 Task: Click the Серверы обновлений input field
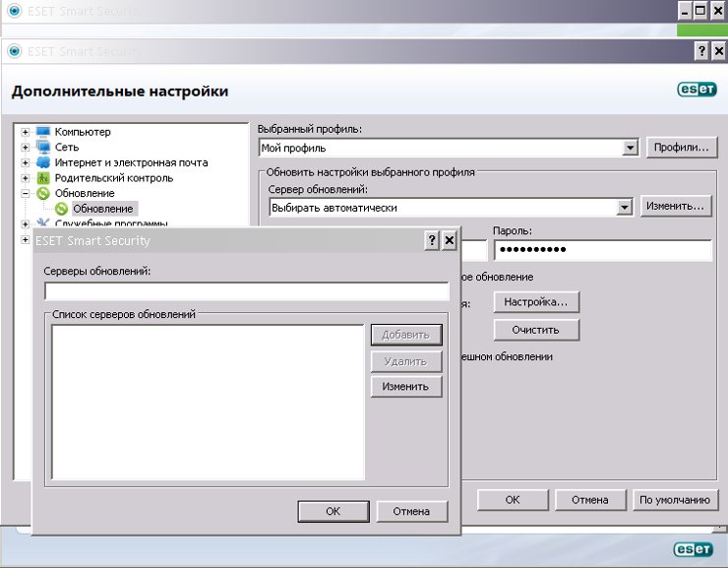(247, 291)
